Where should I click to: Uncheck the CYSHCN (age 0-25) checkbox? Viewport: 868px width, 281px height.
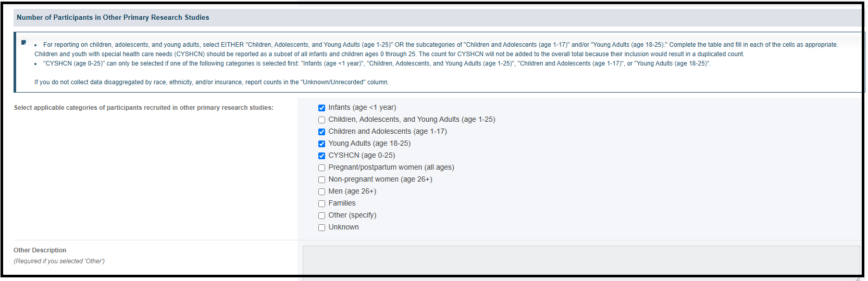321,156
